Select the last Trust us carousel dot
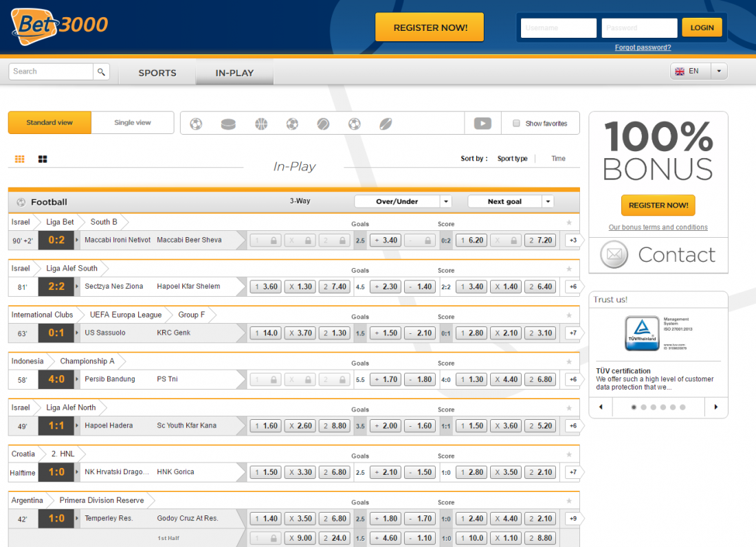 tap(682, 408)
